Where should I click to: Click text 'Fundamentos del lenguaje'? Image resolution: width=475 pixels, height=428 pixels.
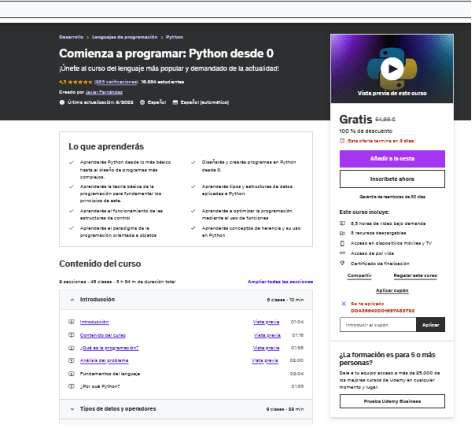click(110, 374)
